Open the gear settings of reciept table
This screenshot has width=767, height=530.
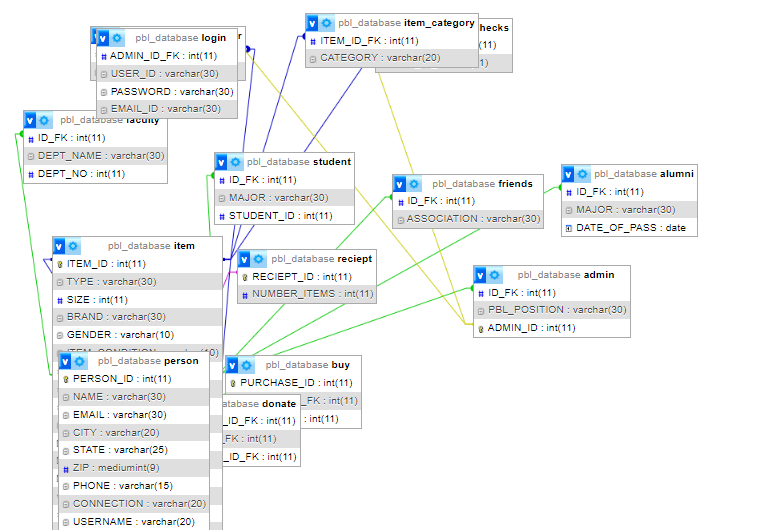click(258, 259)
